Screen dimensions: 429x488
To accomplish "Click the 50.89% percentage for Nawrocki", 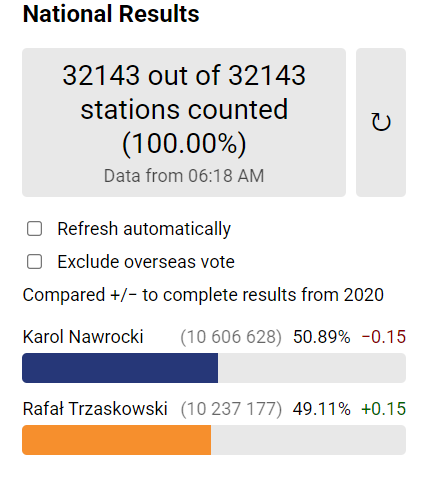I will 322,337.
